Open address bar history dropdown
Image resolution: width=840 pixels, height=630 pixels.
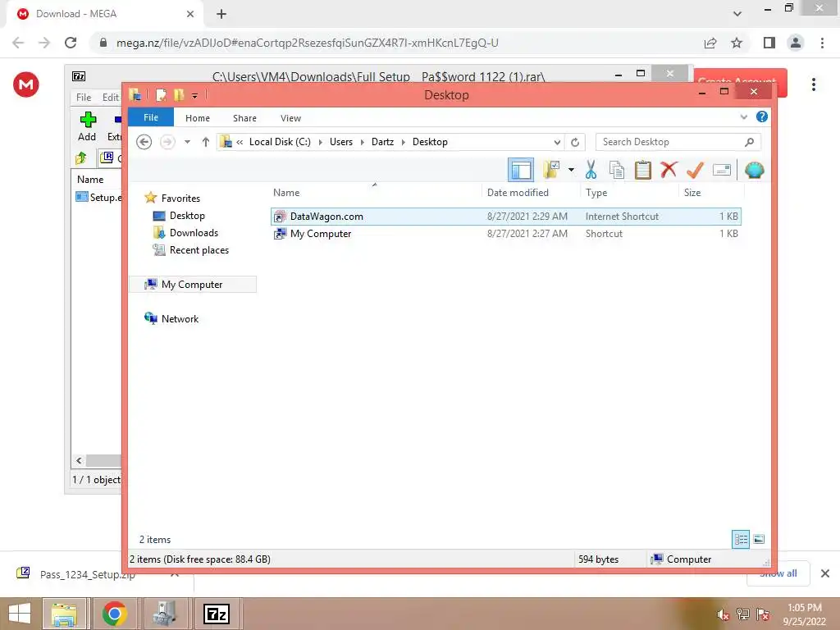pos(557,142)
